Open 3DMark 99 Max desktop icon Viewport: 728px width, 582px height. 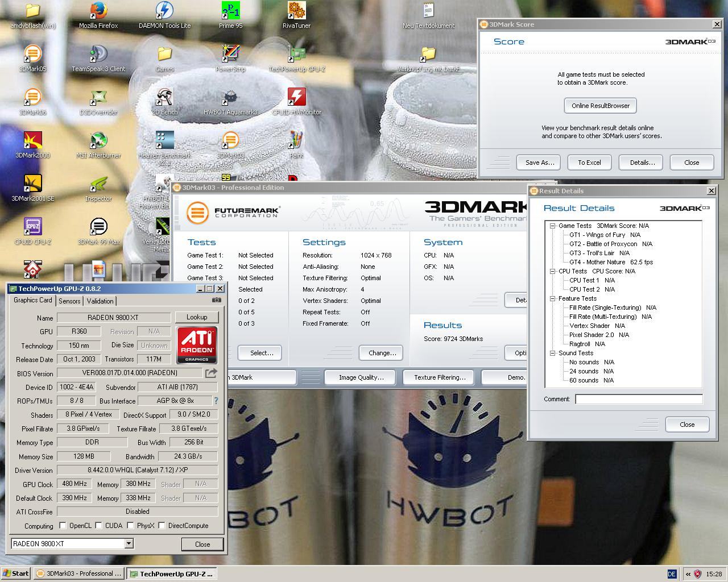(x=98, y=231)
